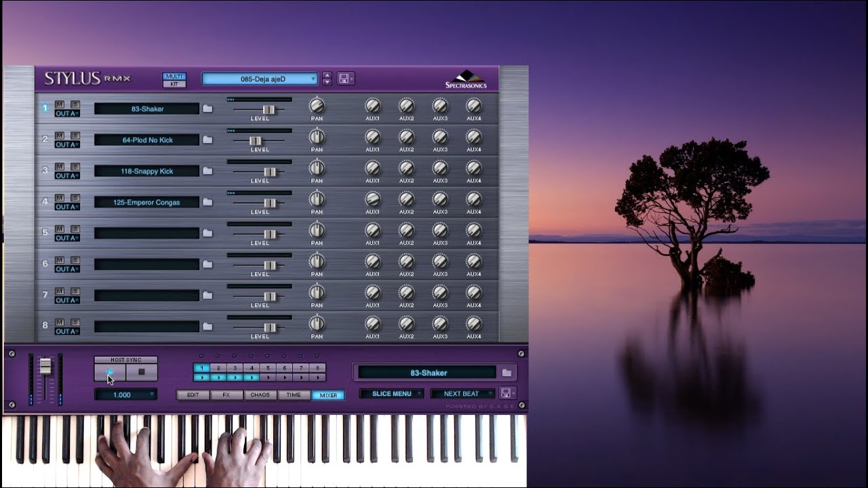Open folder browser for 118-Snappy Kick row

click(x=208, y=171)
